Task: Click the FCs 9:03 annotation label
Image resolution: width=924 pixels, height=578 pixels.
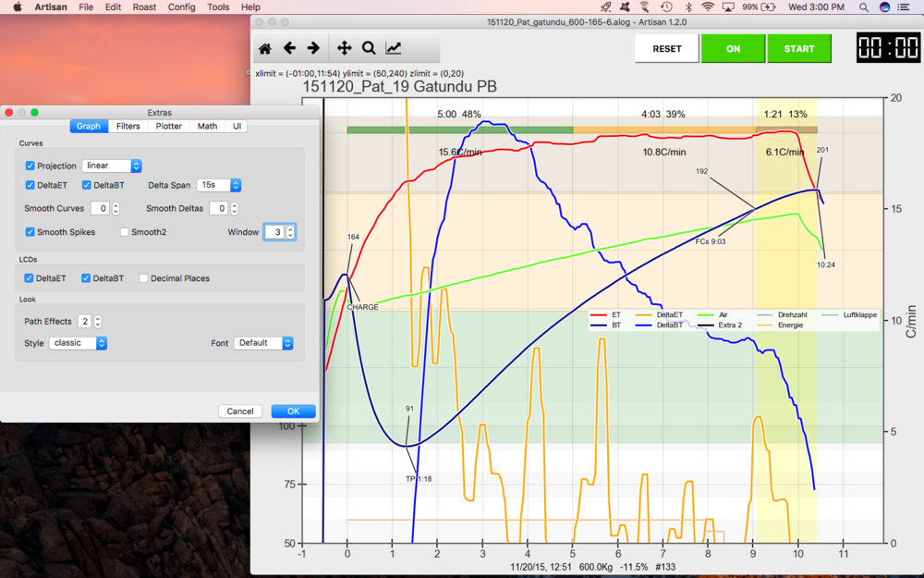Action: point(710,241)
